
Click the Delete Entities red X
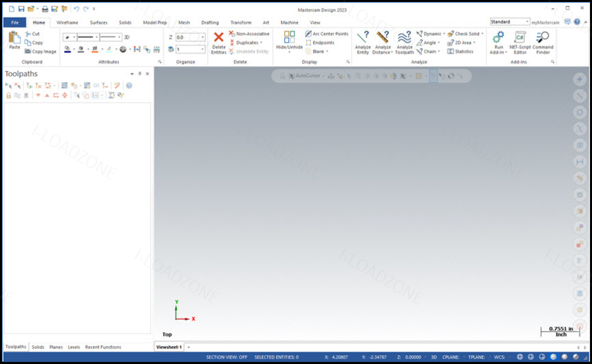click(x=219, y=37)
